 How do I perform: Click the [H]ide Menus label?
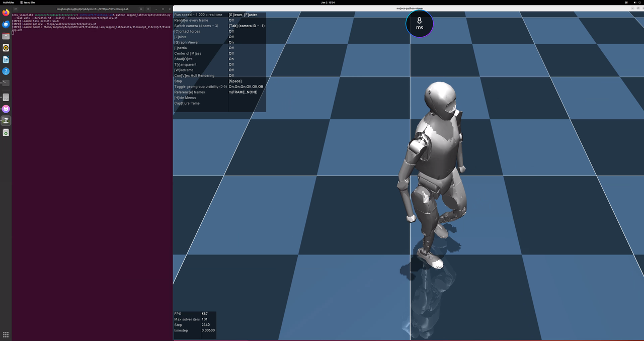pyautogui.click(x=185, y=98)
